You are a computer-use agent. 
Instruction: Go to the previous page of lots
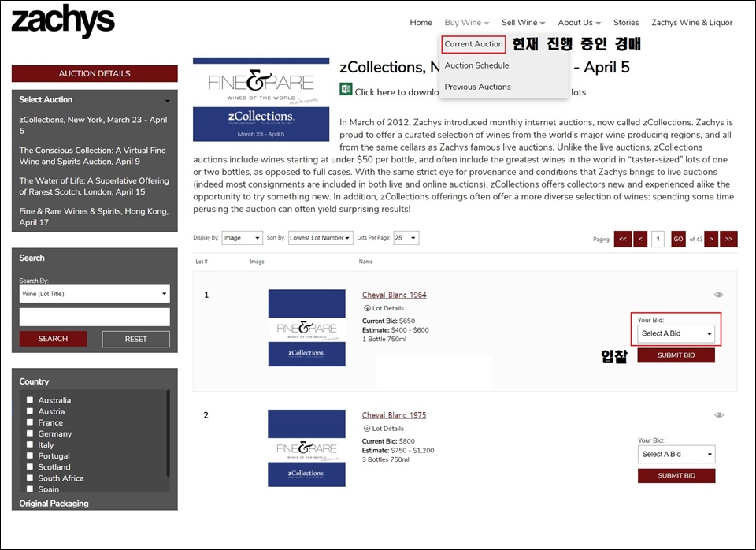coord(640,239)
